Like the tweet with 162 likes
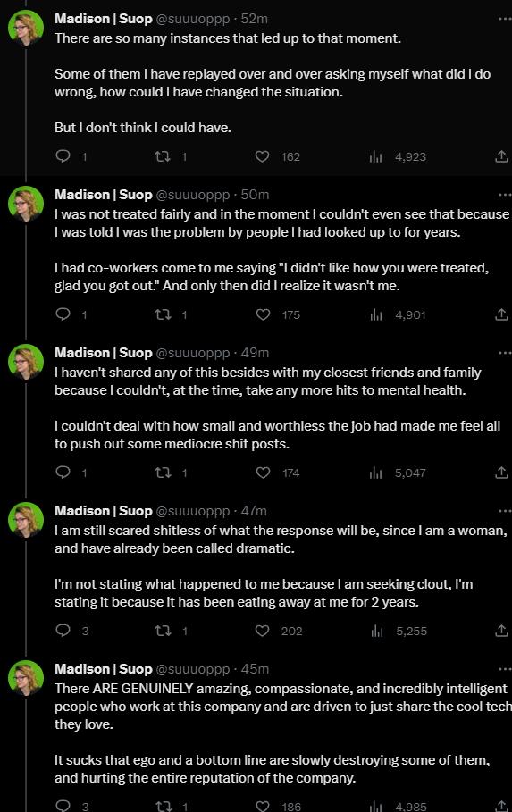512x812 pixels. 262,155
